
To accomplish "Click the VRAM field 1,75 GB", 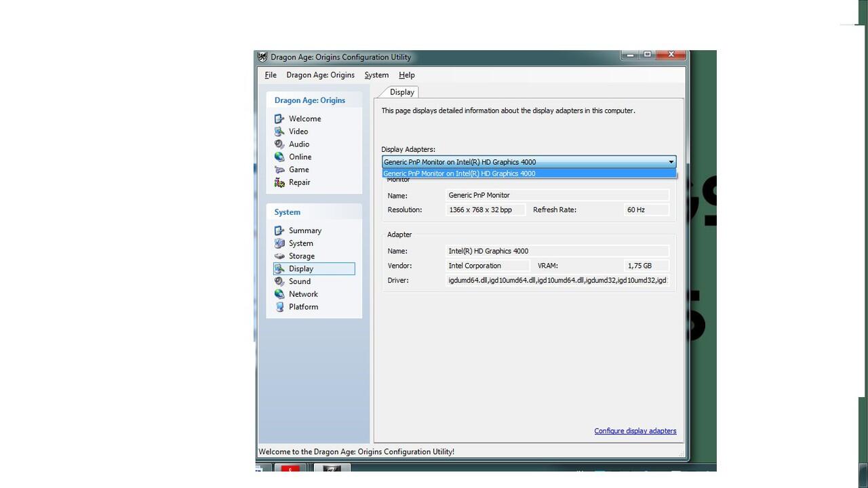I will pyautogui.click(x=647, y=266).
